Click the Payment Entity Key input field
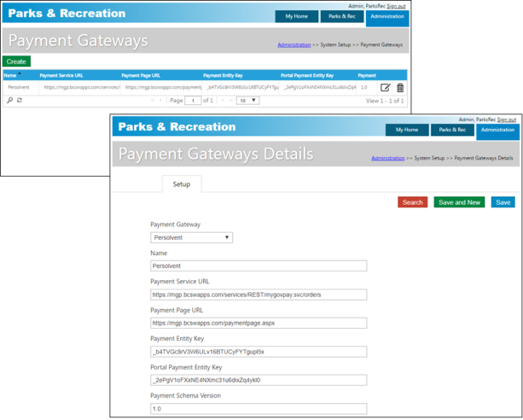The height and width of the screenshot is (420, 523). point(259,352)
